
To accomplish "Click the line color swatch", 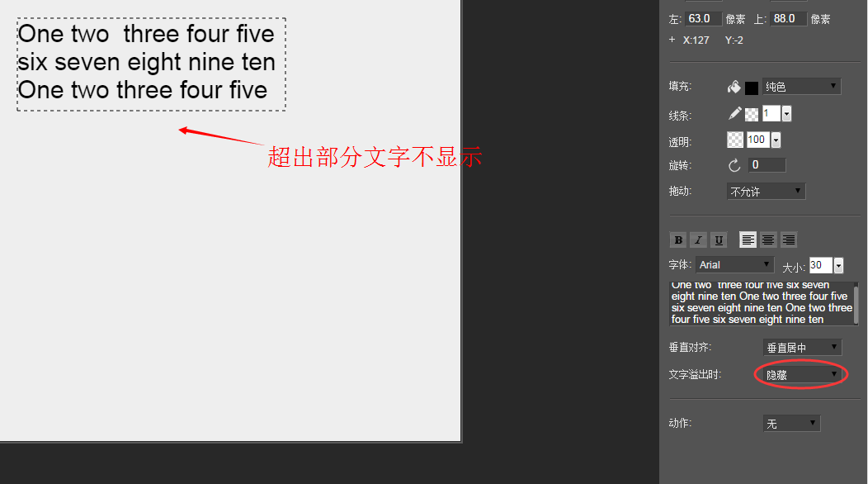I will tap(751, 114).
